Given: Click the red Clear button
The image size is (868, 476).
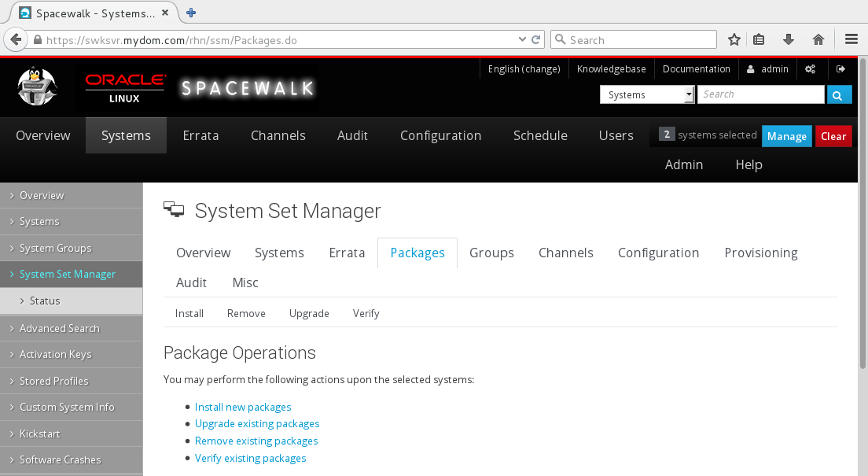Looking at the screenshot, I should click(833, 136).
